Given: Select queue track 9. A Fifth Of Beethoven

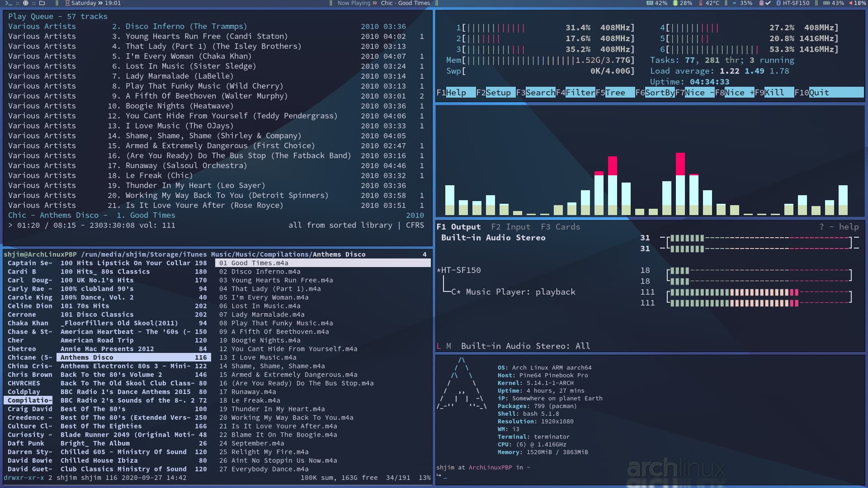Looking at the screenshot, I should point(216,96).
